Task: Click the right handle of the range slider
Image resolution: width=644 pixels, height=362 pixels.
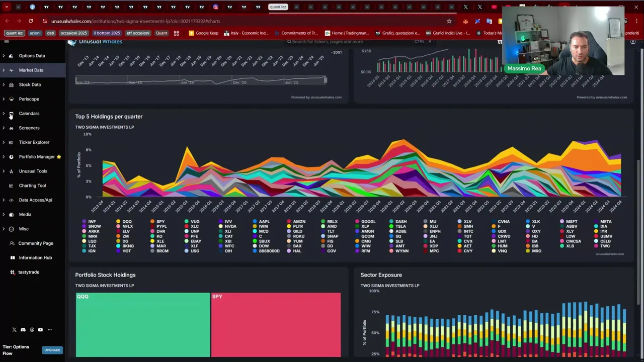Action: coord(326,80)
